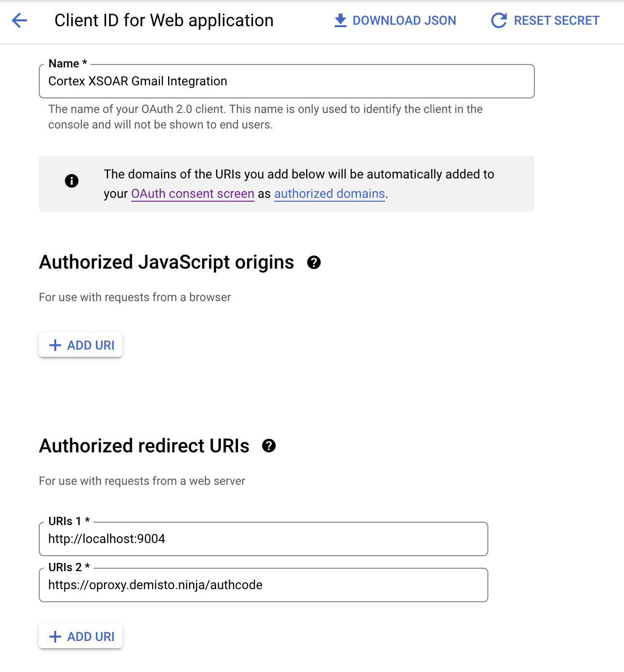Click the URIs 2 field with oproxy.demisto.ninja
The image size is (624, 672).
pyautogui.click(x=264, y=585)
